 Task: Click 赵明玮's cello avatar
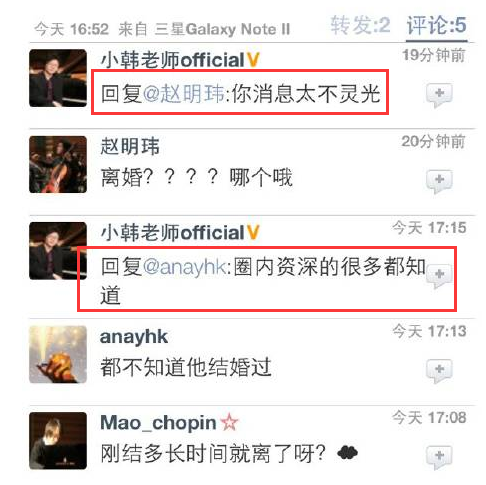coord(58,164)
